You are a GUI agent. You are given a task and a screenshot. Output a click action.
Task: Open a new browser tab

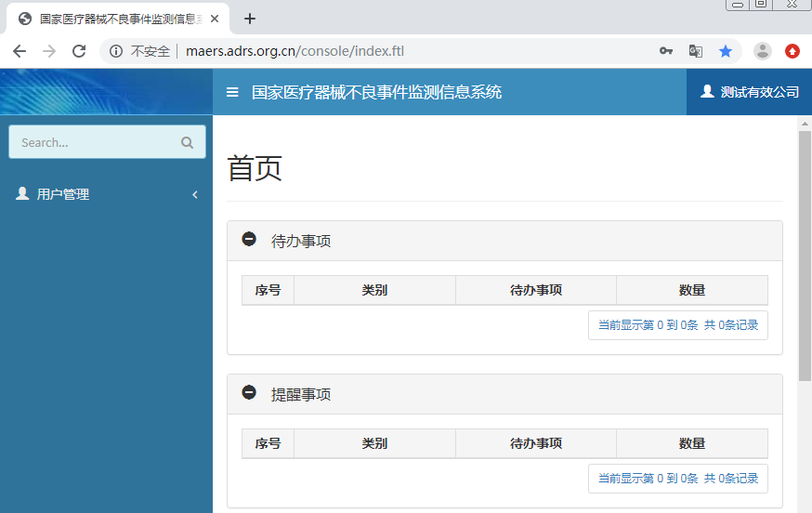[x=249, y=19]
